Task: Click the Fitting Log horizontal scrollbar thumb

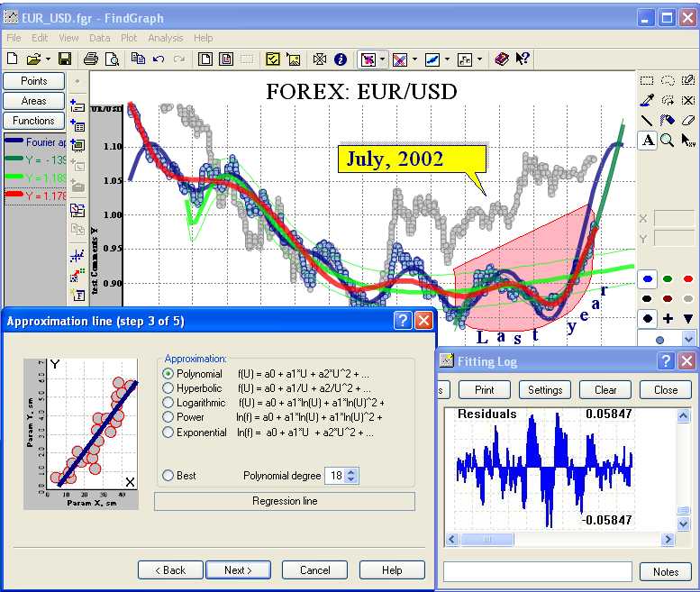Action: pyautogui.click(x=486, y=540)
